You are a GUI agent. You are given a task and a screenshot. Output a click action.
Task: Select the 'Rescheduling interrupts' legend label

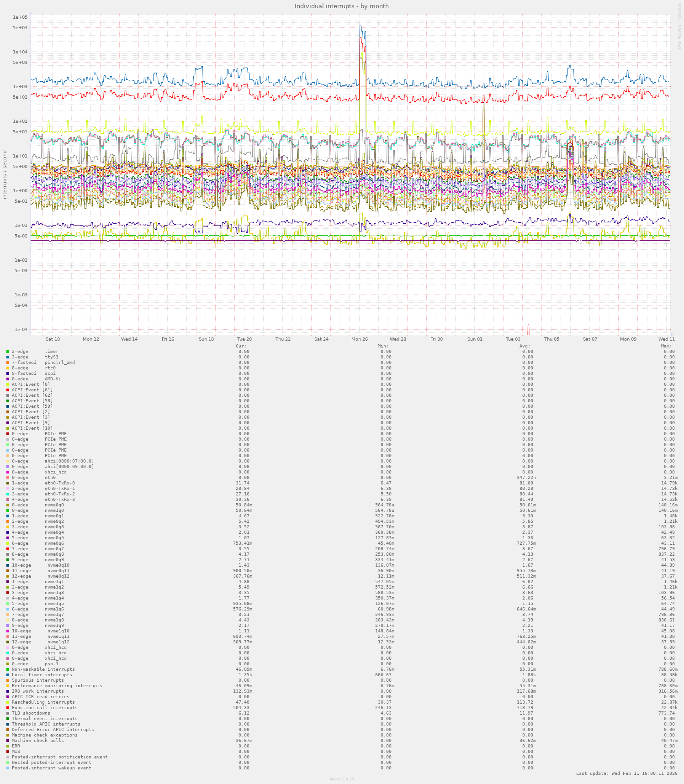coord(43,702)
